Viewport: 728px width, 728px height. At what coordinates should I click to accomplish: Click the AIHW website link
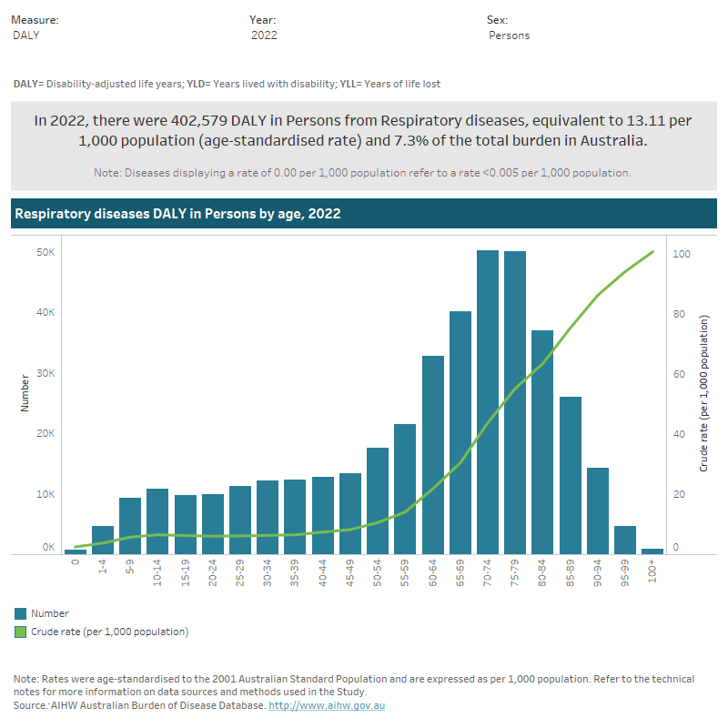[327, 706]
